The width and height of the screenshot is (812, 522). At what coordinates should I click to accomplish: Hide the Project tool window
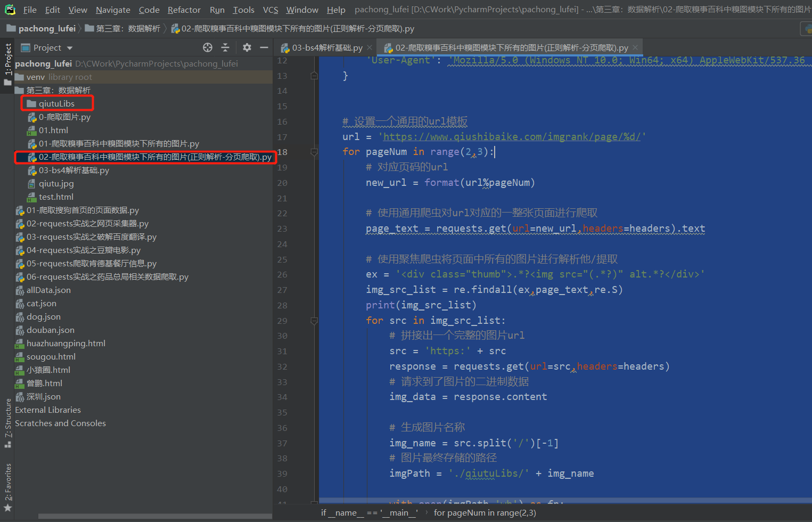(264, 47)
